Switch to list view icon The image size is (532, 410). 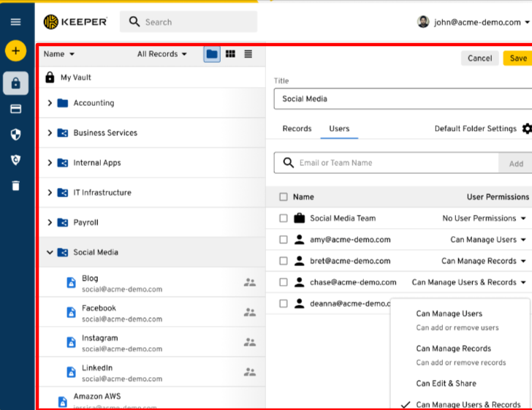(x=248, y=54)
